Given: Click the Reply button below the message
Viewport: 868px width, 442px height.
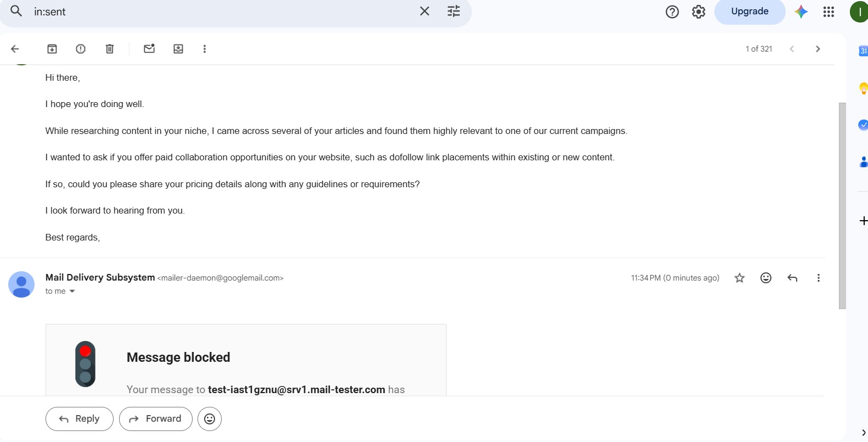Looking at the screenshot, I should click(80, 419).
